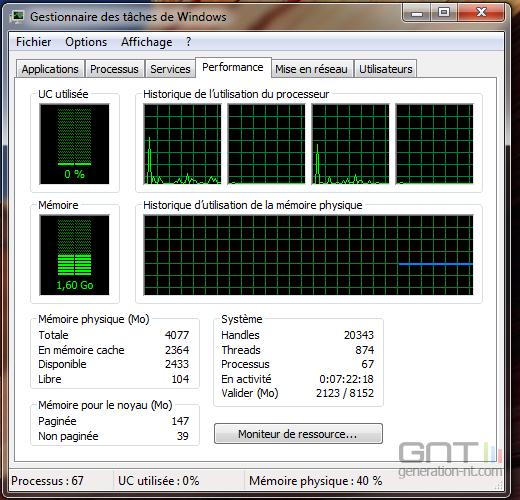Click the UC utilisée gauge showing 0 %
Screen dimensions: 520x500
[74, 144]
